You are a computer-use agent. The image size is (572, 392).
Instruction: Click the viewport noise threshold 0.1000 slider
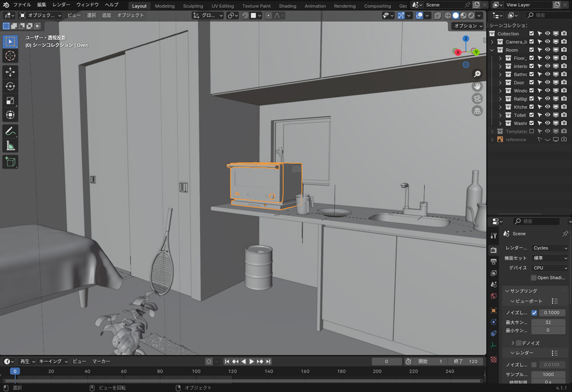tap(552, 313)
